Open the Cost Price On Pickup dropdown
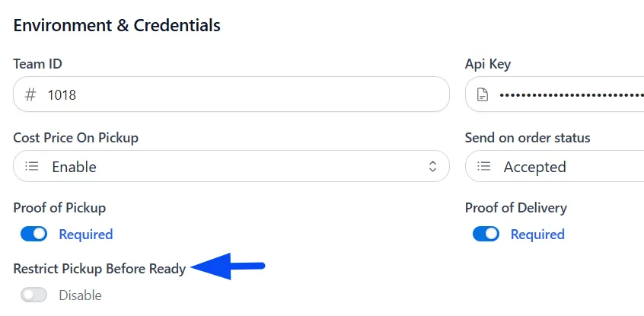Image resolution: width=644 pixels, height=316 pixels. pos(231,166)
